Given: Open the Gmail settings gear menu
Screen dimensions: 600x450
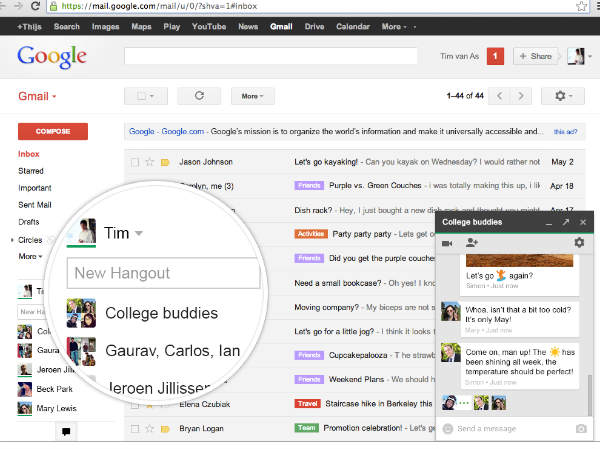Looking at the screenshot, I should (562, 96).
